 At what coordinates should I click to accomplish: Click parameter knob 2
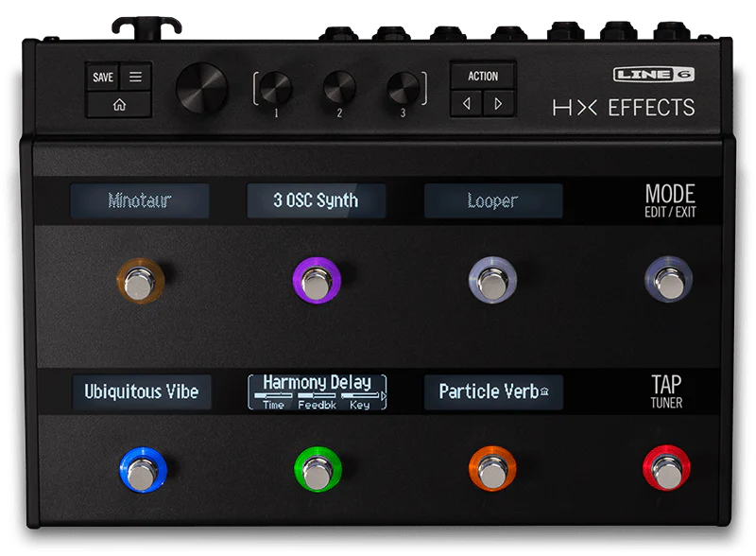coord(339,88)
